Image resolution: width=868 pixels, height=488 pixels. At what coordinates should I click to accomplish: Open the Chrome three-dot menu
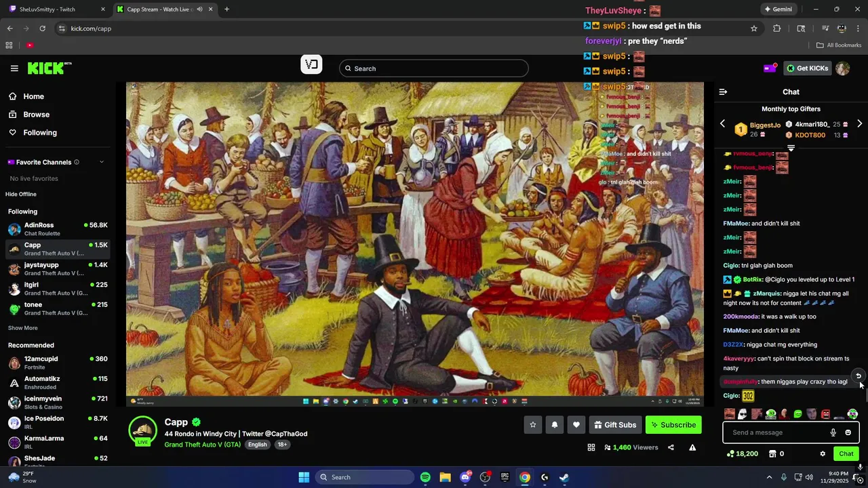click(859, 28)
